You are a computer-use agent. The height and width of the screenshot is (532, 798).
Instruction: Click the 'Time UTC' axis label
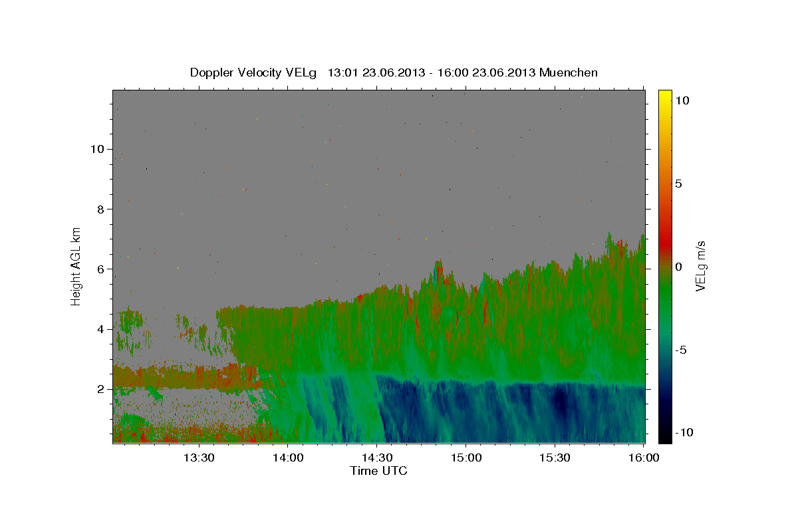(x=378, y=471)
